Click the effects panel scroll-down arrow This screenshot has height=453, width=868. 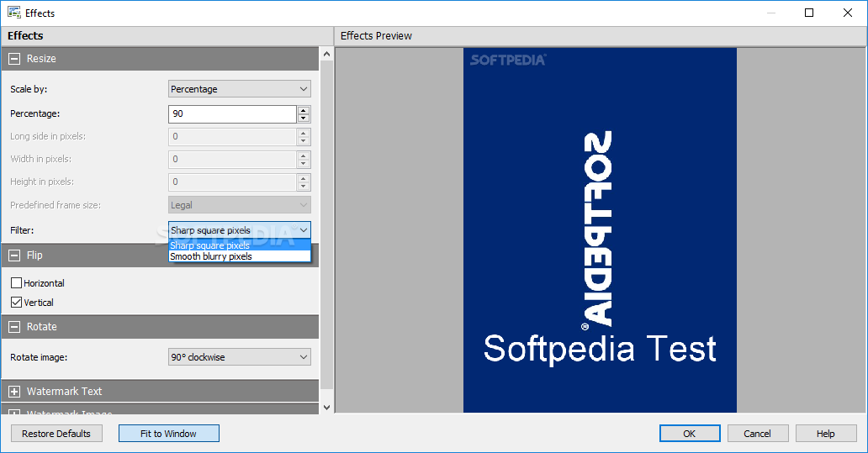[326, 408]
